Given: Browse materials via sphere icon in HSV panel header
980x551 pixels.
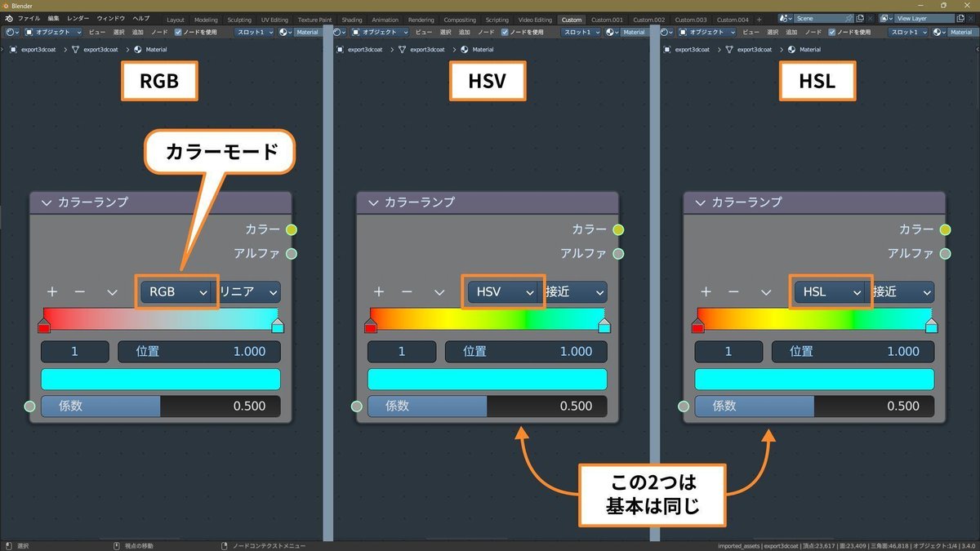Looking at the screenshot, I should 612,32.
